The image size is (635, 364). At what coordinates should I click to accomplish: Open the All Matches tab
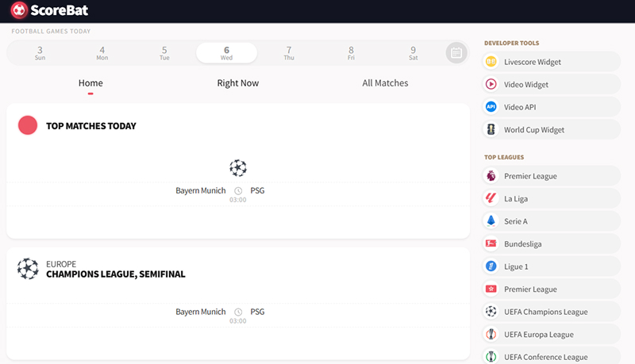tap(385, 83)
